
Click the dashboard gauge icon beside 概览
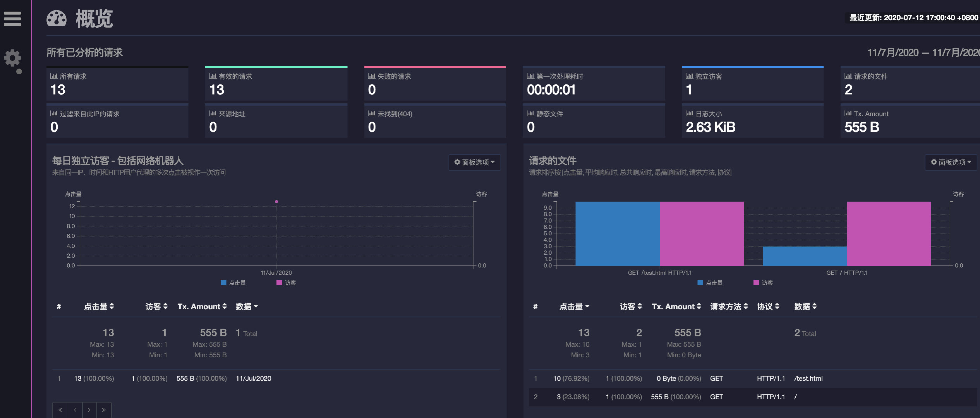(57, 19)
